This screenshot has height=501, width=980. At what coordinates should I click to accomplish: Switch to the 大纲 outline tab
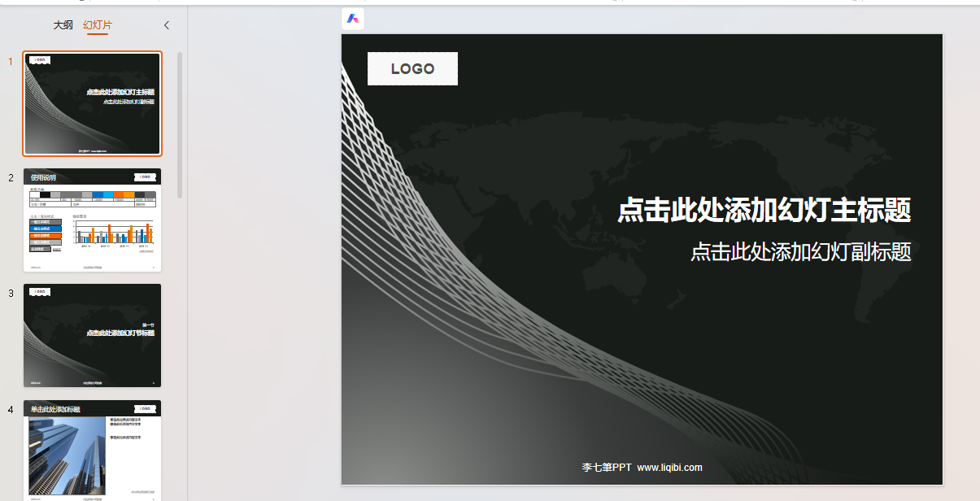63,25
